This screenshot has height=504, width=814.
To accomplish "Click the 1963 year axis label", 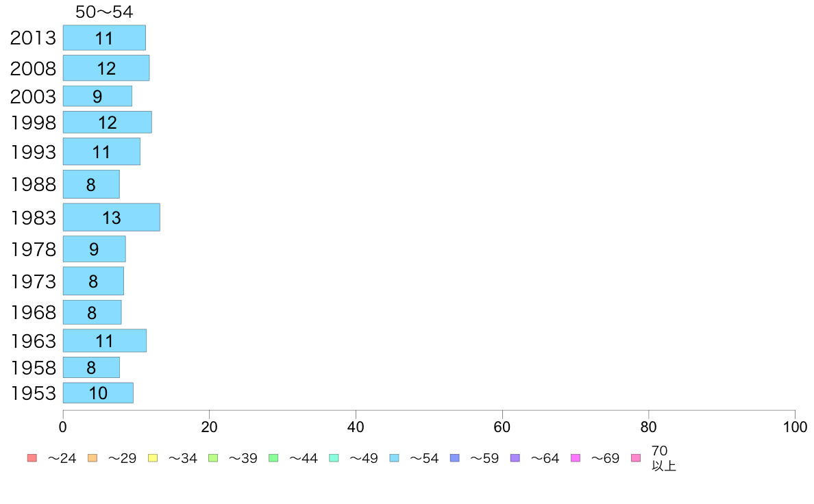I will [x=33, y=341].
